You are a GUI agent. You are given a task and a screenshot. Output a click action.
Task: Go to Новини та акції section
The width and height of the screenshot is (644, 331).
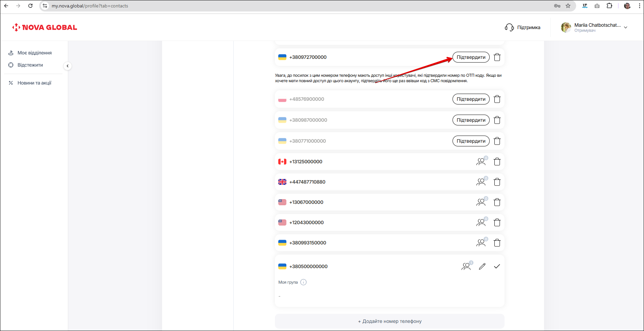click(x=34, y=83)
